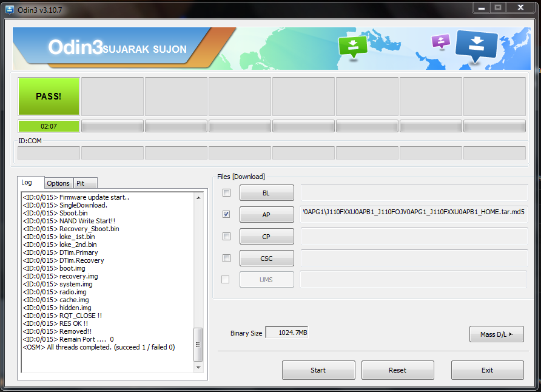Click the Odin3 app icon in title bar
The width and height of the screenshot is (541, 392).
tap(9, 8)
